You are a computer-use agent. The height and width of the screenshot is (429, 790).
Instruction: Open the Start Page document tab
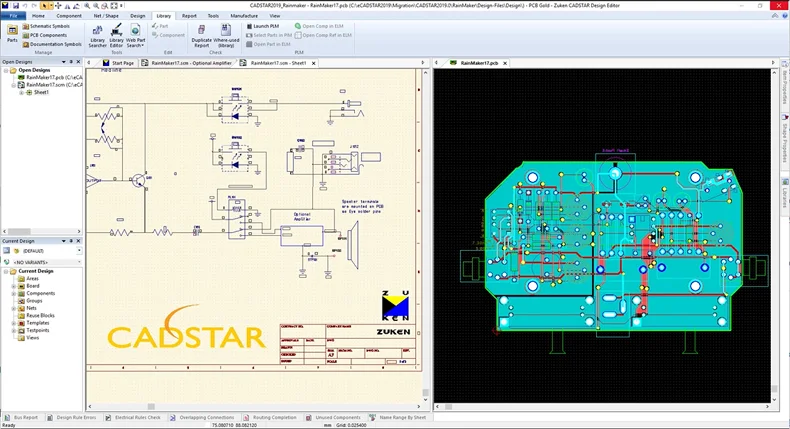click(118, 63)
